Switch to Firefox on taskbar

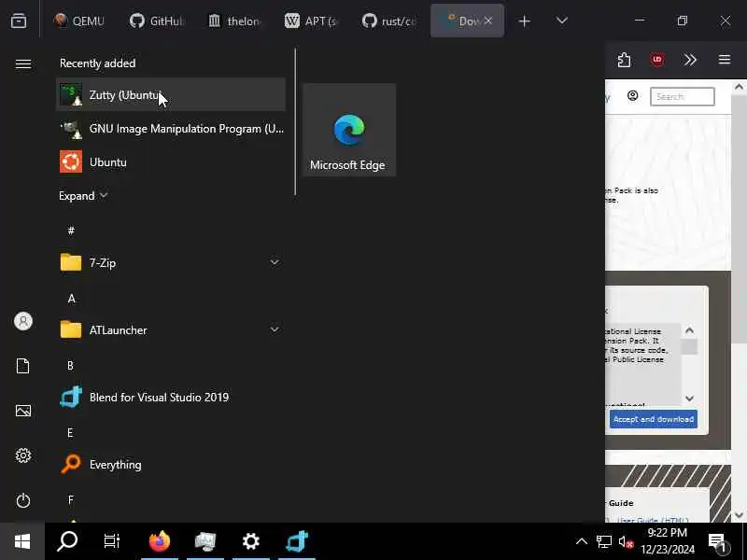point(160,541)
